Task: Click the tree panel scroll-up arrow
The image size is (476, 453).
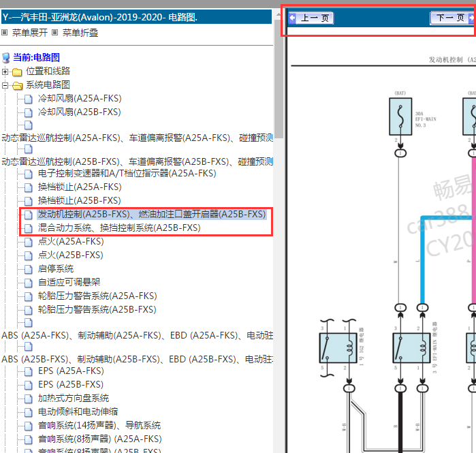Action: pos(279,14)
